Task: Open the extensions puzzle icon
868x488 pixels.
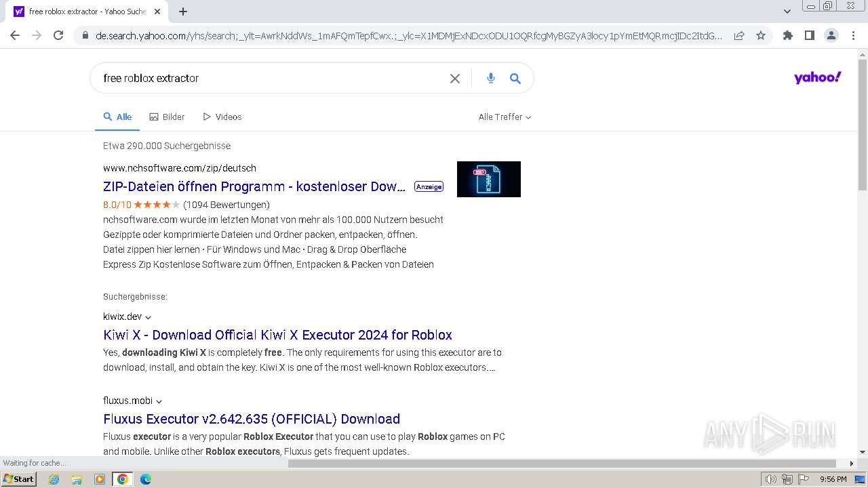Action: 787,35
